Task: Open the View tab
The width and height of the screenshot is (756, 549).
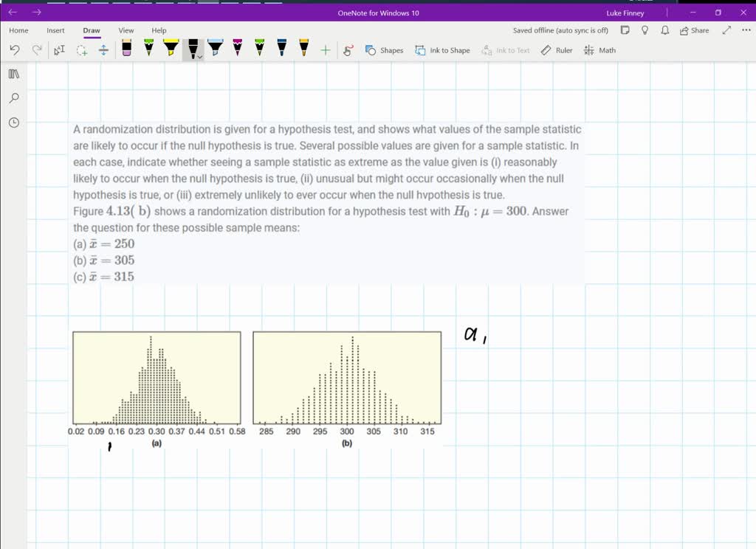Action: (126, 30)
